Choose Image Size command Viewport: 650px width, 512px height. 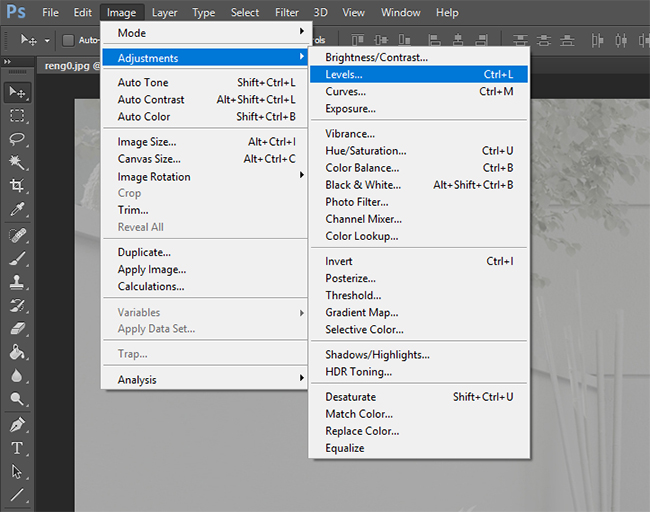205,142
